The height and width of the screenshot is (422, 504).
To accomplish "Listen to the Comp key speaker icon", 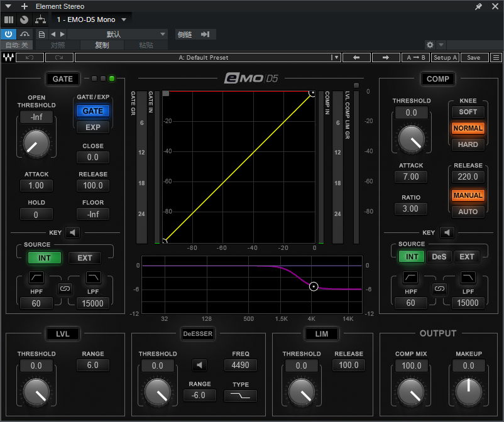I will pyautogui.click(x=447, y=232).
